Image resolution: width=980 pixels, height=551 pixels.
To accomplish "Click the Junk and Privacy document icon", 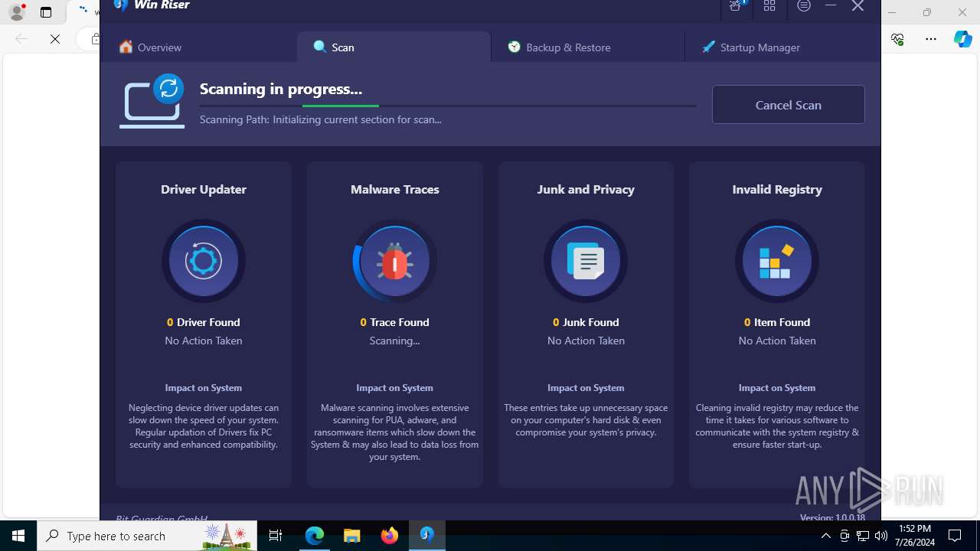I will pyautogui.click(x=586, y=261).
